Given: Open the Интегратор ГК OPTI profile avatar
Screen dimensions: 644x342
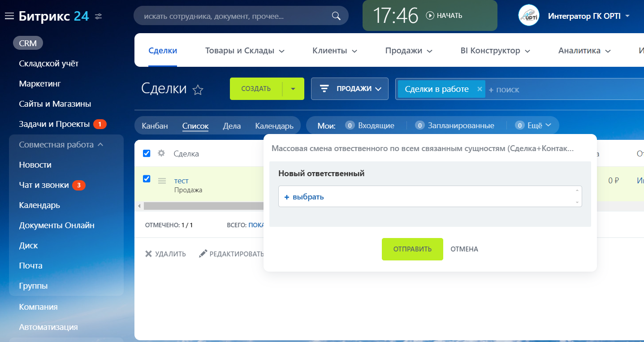Looking at the screenshot, I should 529,16.
